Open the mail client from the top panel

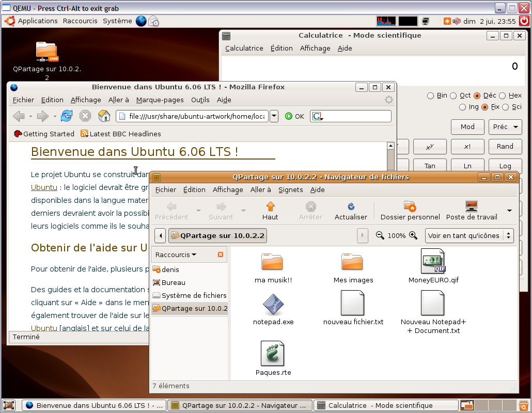(x=154, y=21)
